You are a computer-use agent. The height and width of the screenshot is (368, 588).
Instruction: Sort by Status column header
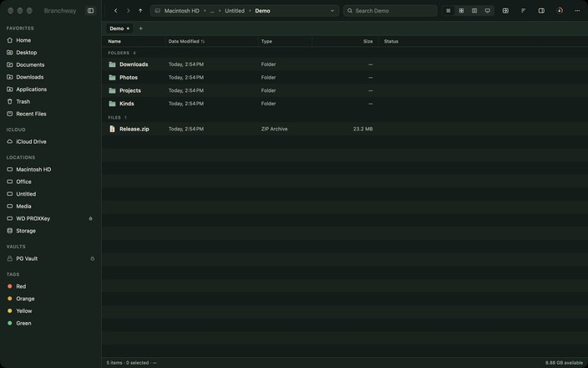(x=391, y=41)
